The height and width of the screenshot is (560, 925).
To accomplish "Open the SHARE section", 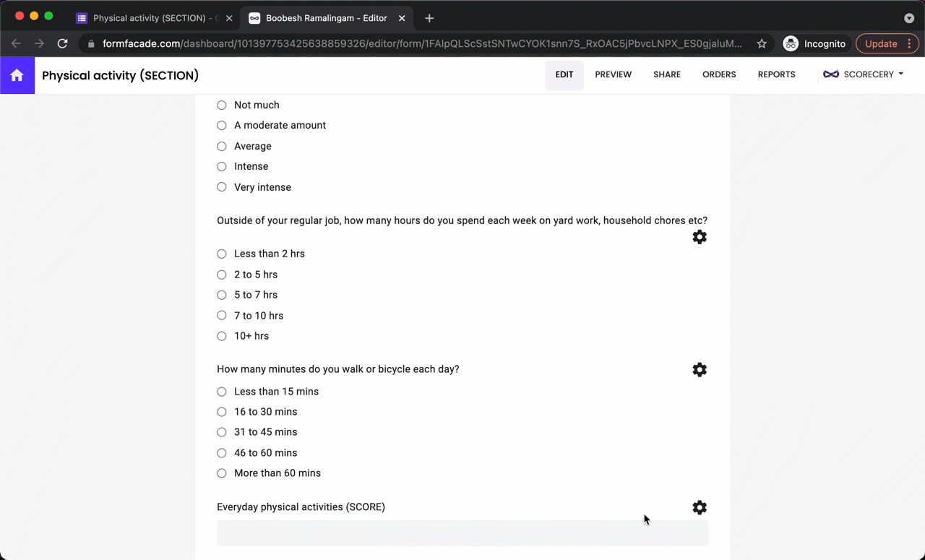I will (x=666, y=74).
